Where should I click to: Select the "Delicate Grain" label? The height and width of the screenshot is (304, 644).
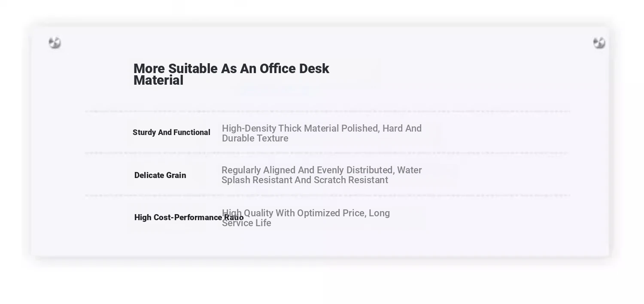pos(160,175)
